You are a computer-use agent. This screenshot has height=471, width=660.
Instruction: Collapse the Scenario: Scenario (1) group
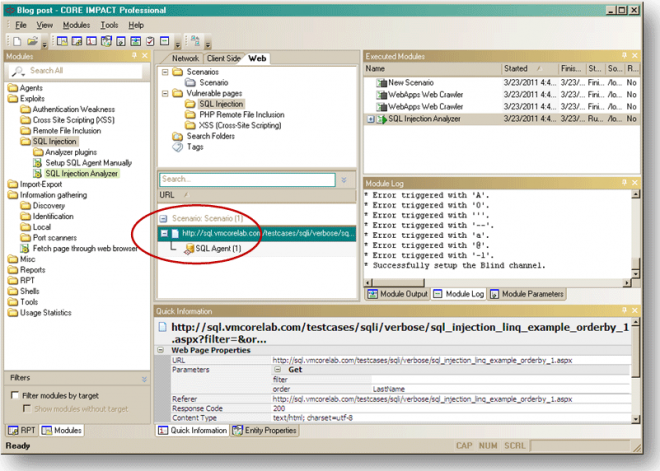(163, 218)
